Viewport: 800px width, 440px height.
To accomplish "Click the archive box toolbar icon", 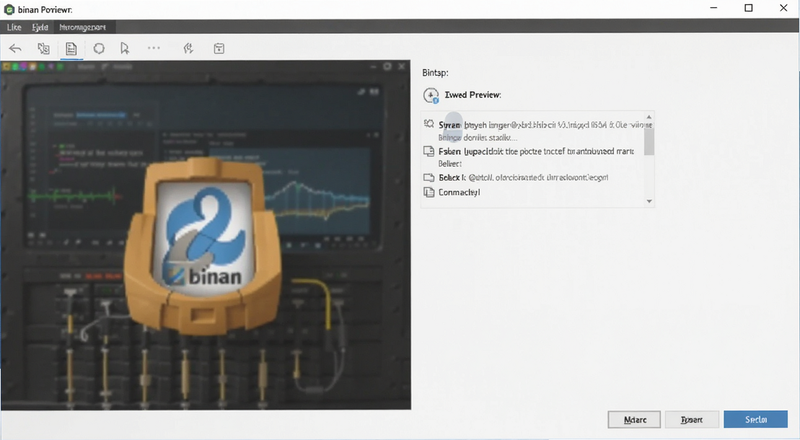I will [219, 48].
